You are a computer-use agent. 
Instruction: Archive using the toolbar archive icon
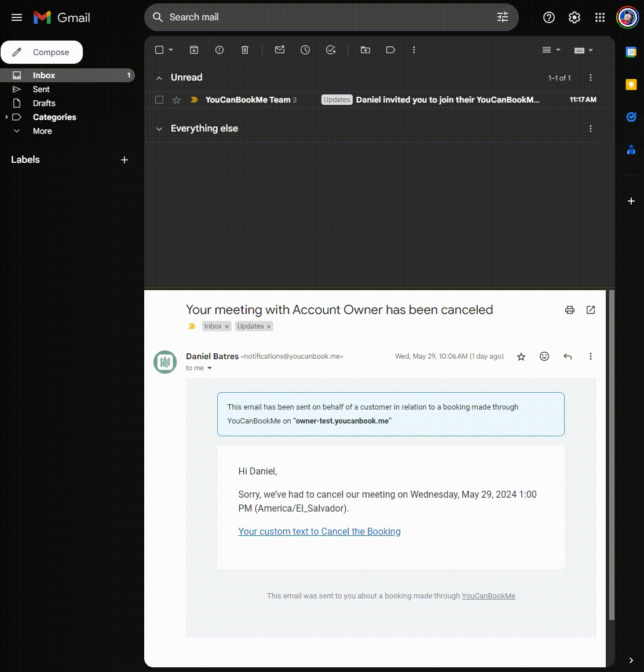194,50
